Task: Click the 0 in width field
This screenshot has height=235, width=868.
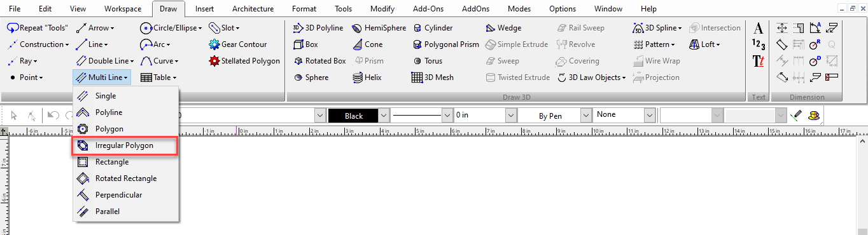Action: coord(484,116)
